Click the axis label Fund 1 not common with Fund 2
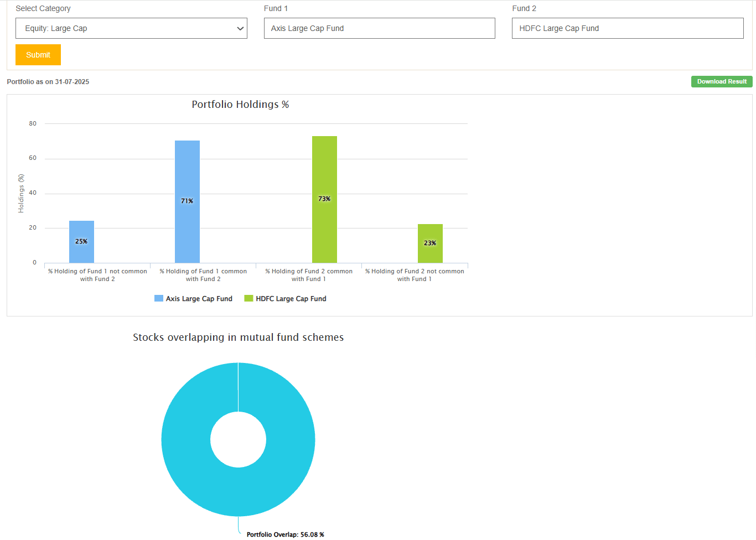Screen dimensions: 756x540 pos(97,275)
